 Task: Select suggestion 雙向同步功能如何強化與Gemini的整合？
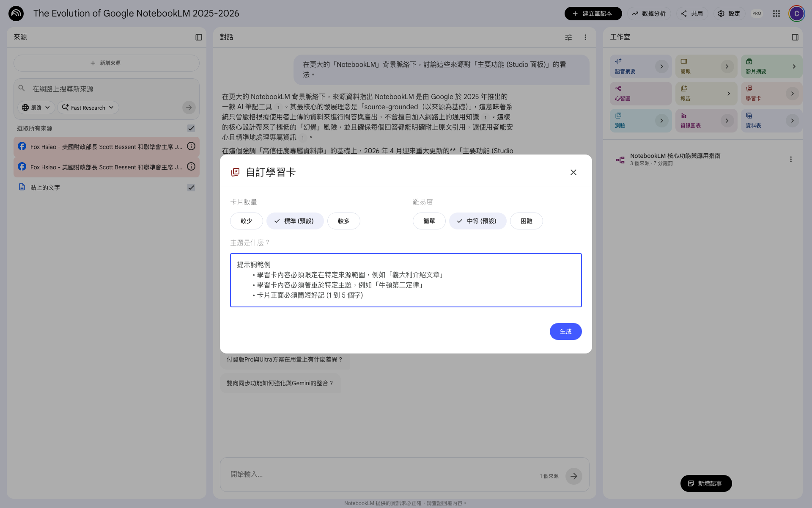(x=280, y=383)
